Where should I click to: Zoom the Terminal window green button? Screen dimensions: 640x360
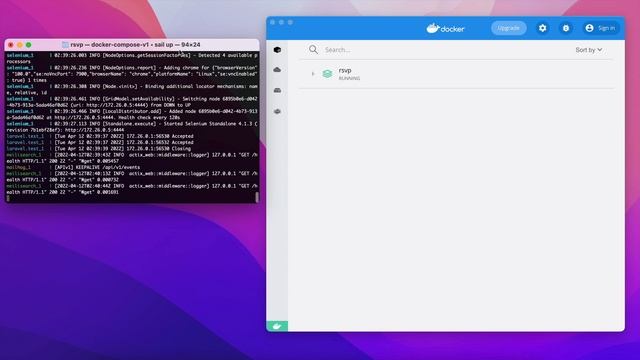pos(29,45)
